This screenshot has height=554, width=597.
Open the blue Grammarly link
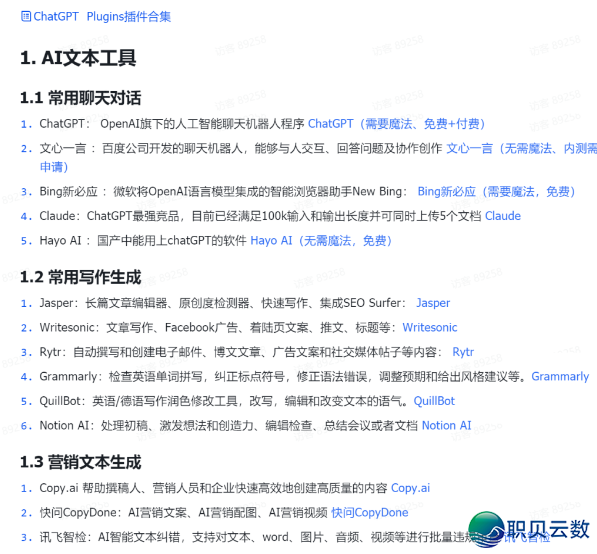tap(560, 377)
